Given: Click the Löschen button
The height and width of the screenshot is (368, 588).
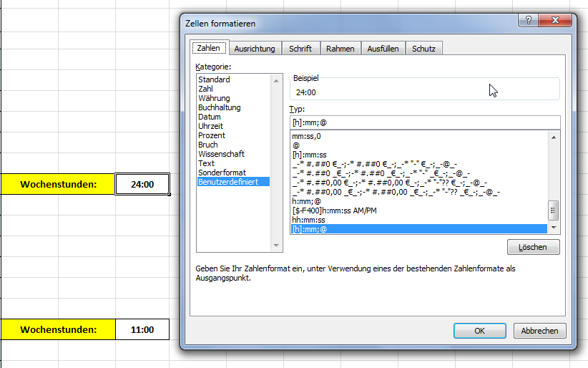Looking at the screenshot, I should pos(533,247).
